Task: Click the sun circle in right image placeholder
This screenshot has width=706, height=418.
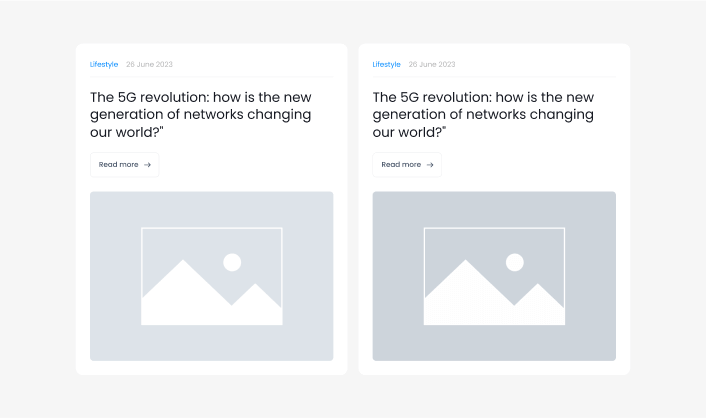Action: point(515,262)
